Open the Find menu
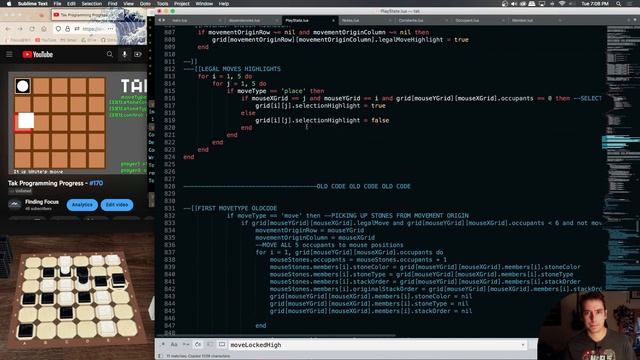 pyautogui.click(x=112, y=4)
